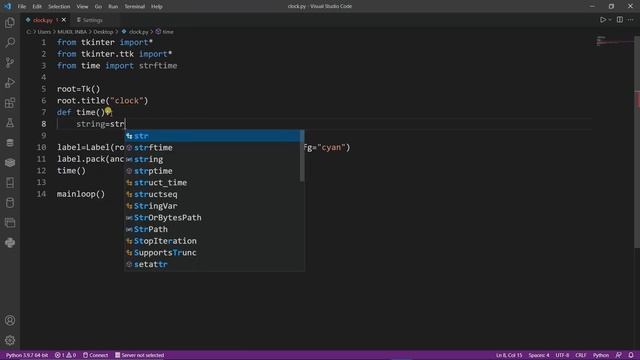Open the Edit menu
The width and height of the screenshot is (640, 360).
coord(37,6)
